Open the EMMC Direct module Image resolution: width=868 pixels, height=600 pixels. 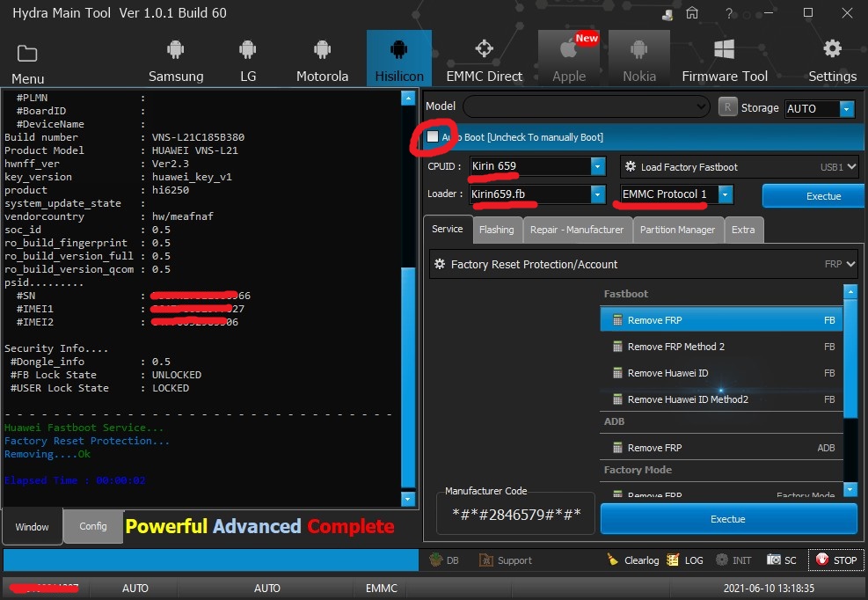(x=484, y=59)
